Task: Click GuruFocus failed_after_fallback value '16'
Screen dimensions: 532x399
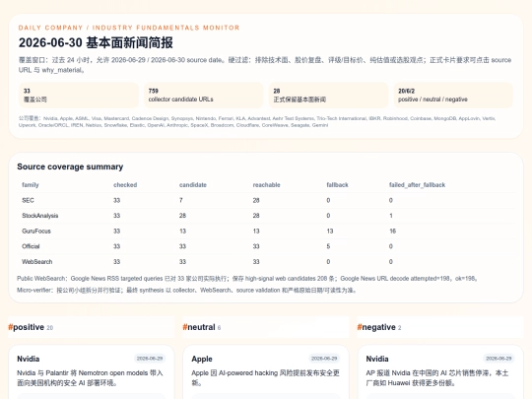Action: pos(392,232)
